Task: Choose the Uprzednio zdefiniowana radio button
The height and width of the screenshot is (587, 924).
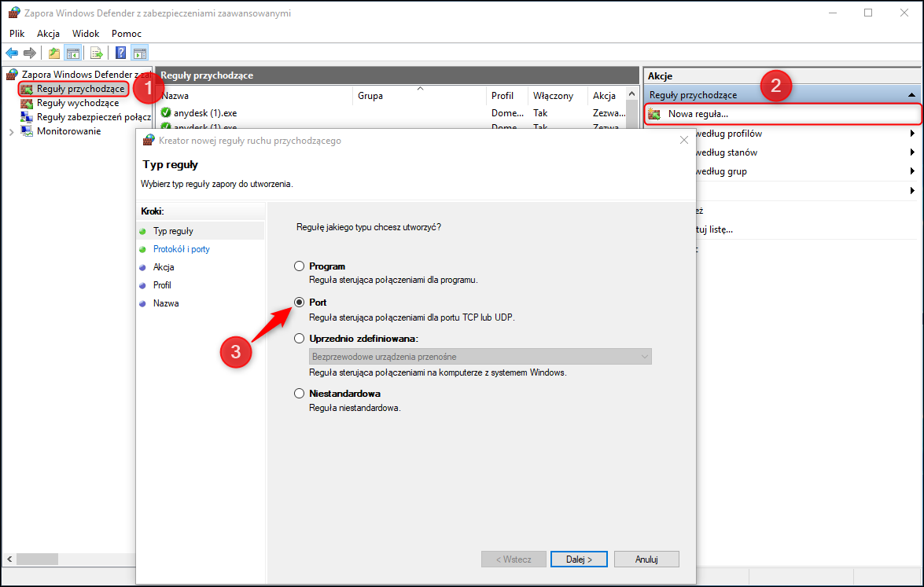Action: tap(300, 339)
